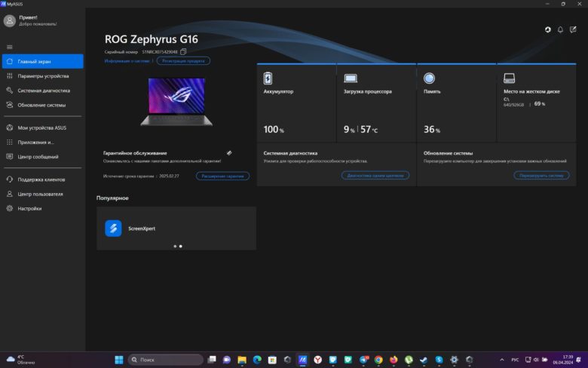Click the MyASUS icon on the taskbar

click(302, 360)
